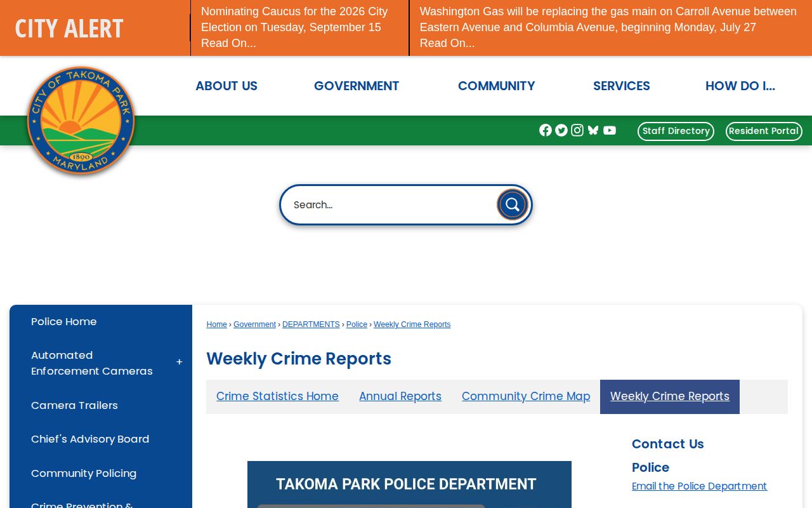Image resolution: width=812 pixels, height=508 pixels.
Task: Click the Resident Portal button
Action: coord(764,131)
